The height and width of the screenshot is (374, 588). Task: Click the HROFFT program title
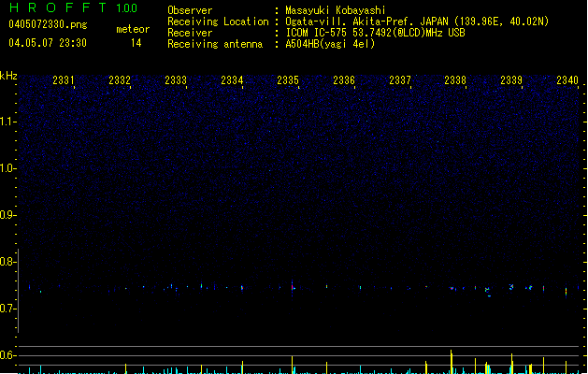57,7
